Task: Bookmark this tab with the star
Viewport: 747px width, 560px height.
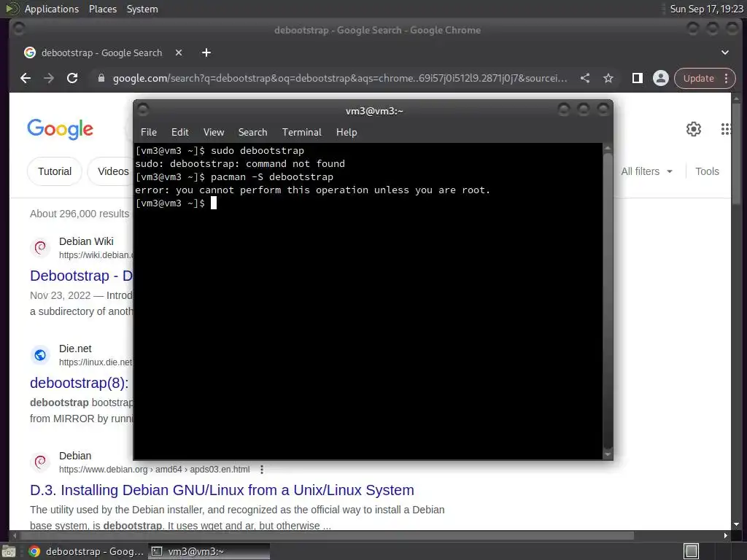Action: coord(608,78)
